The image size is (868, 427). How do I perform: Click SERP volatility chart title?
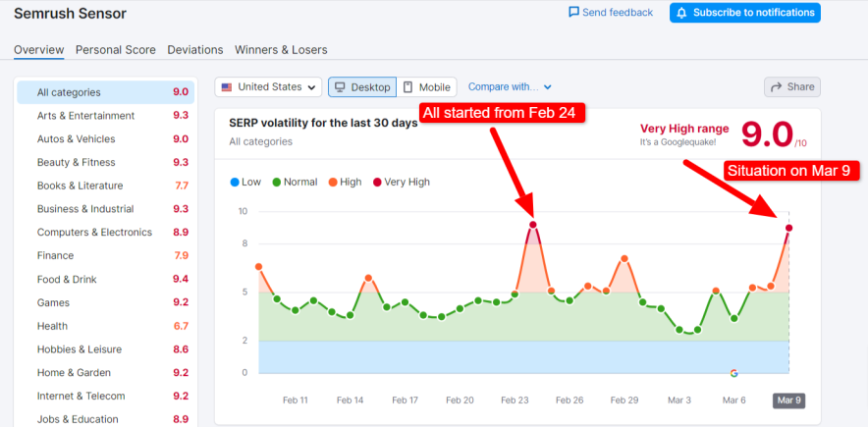323,124
